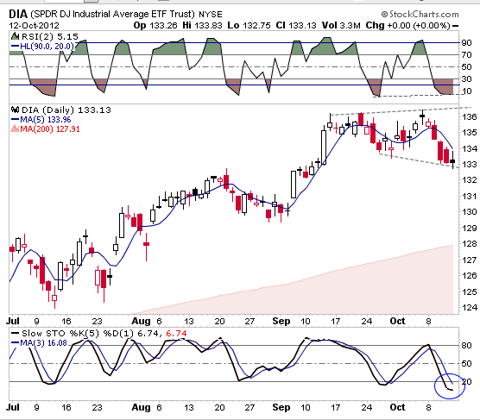Click the 136 price axis label
Image resolution: width=480 pixels, height=420 pixels.
click(x=469, y=117)
